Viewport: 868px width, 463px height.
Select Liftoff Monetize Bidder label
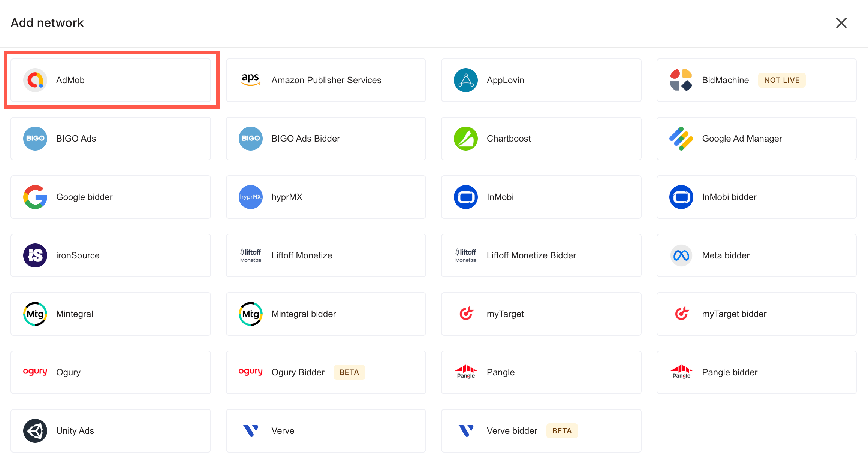coord(531,255)
